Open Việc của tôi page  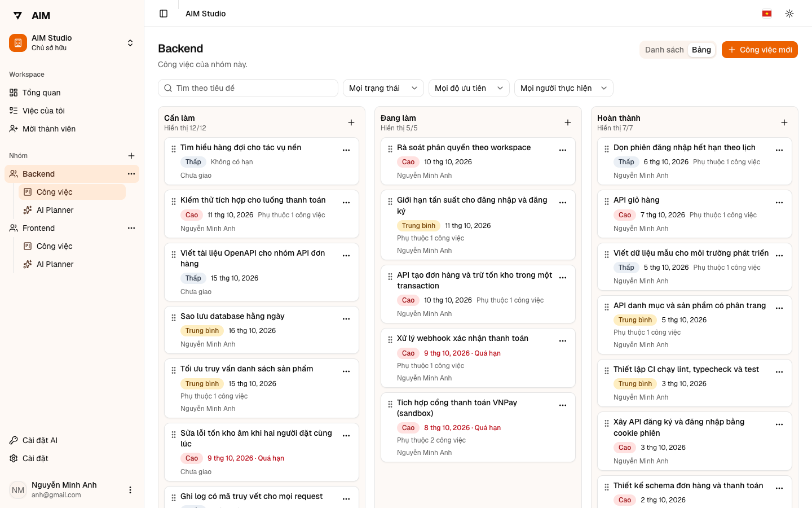(72, 111)
